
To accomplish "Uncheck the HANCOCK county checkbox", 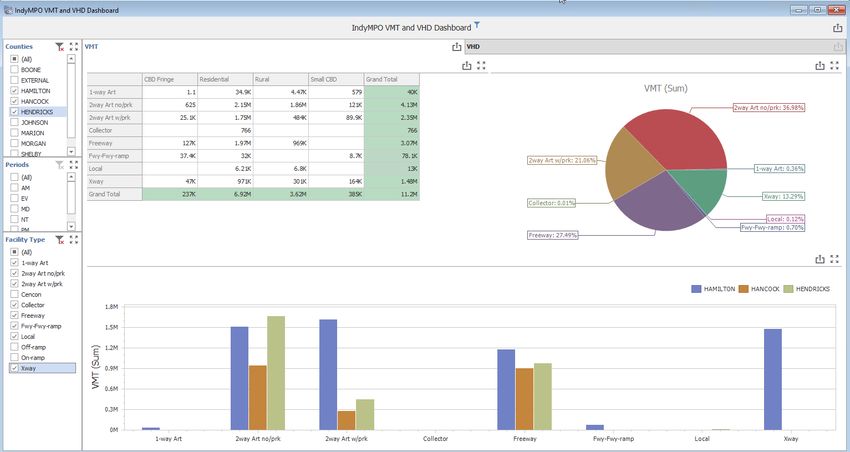I will (15, 101).
